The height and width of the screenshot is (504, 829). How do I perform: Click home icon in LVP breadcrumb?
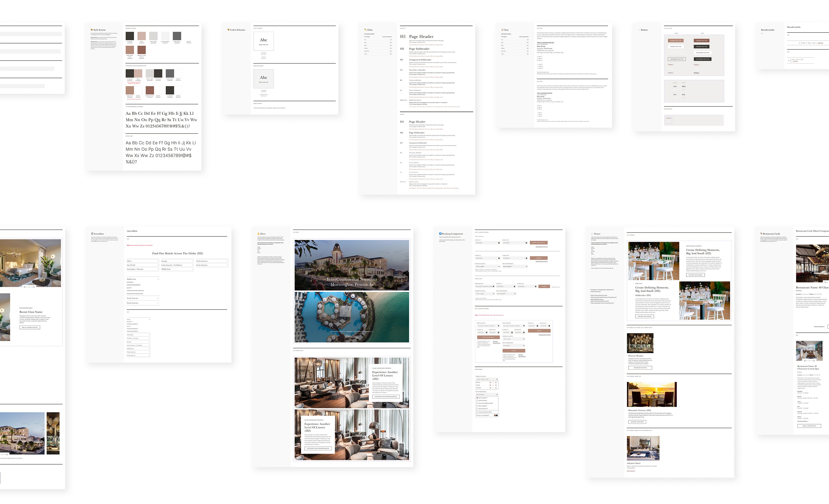click(800, 43)
